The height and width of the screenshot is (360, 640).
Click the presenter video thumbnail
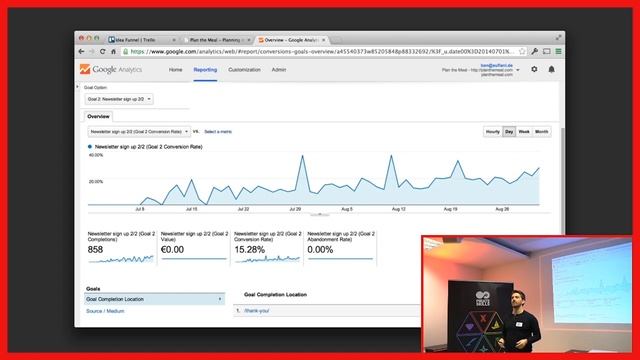527,294
